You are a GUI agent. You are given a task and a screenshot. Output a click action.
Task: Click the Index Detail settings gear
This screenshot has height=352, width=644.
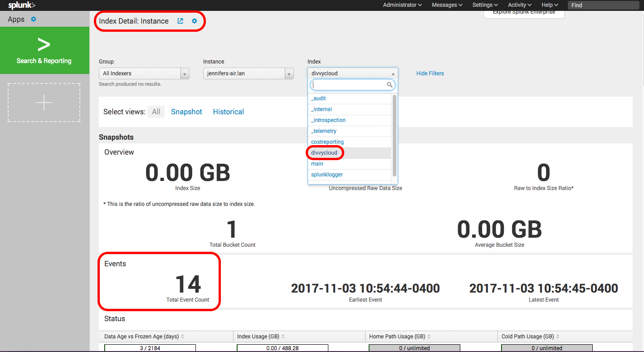click(x=195, y=21)
